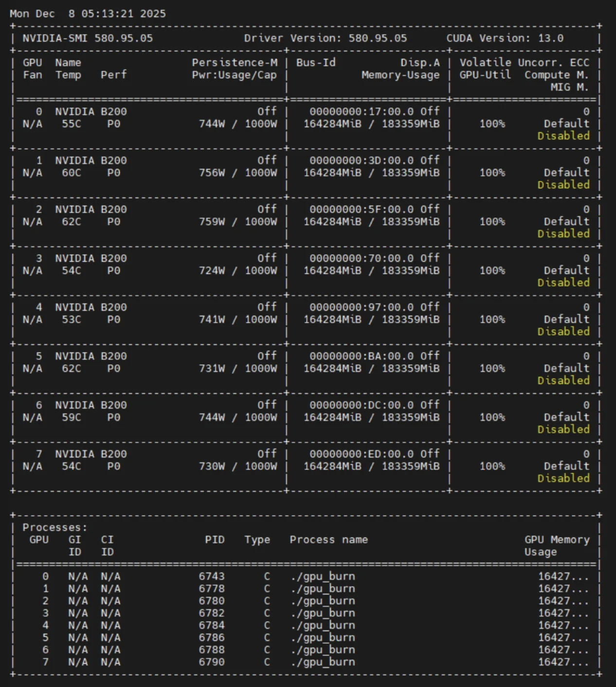Click the NVIDIA-SMI 580.95.05 header text
Image resolution: width=616 pixels, height=687 pixels.
click(x=88, y=38)
